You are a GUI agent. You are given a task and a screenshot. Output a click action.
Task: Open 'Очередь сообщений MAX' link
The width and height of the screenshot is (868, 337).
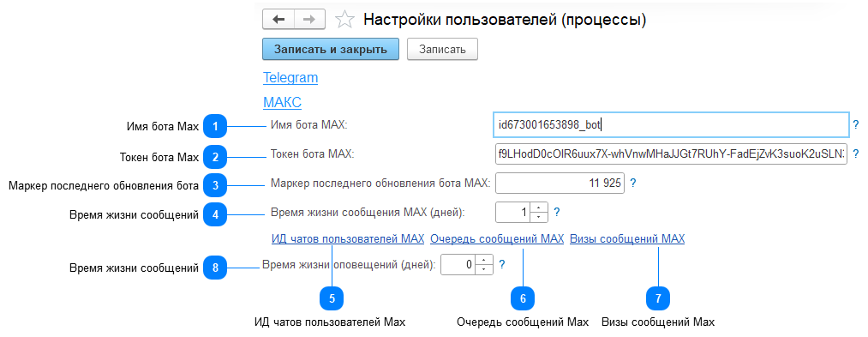tap(497, 239)
